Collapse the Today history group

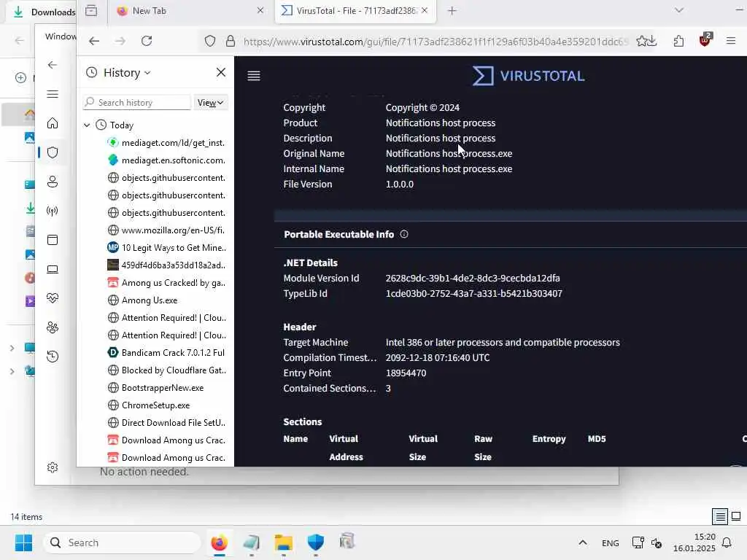tap(87, 125)
